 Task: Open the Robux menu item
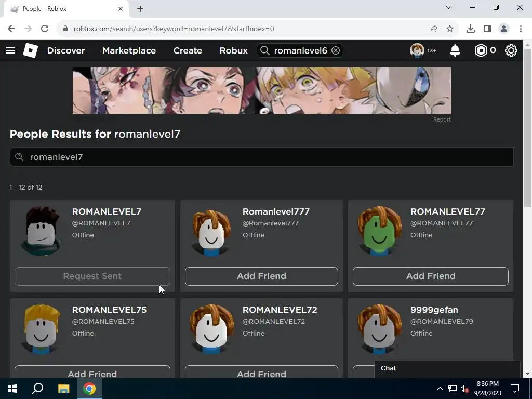point(233,50)
